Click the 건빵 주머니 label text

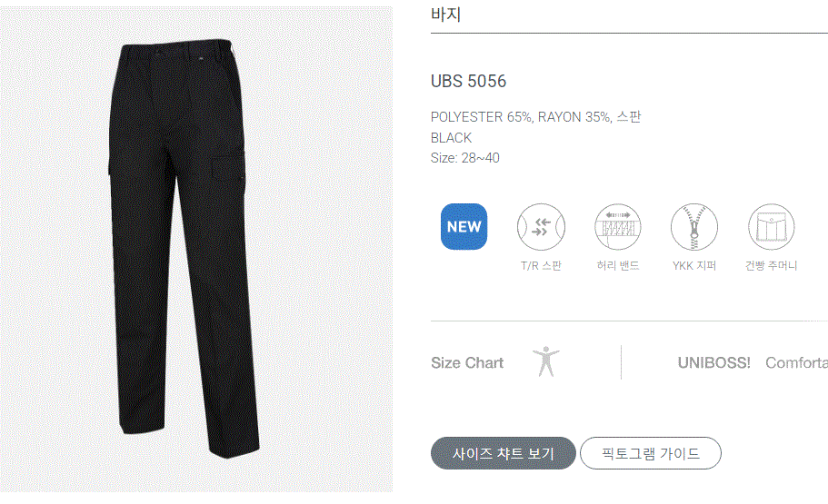771,265
